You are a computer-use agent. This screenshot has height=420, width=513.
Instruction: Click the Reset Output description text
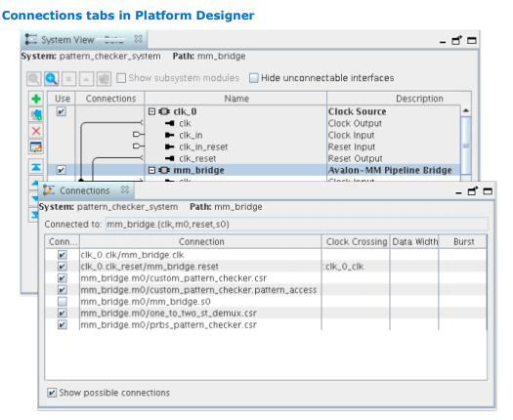(x=356, y=158)
